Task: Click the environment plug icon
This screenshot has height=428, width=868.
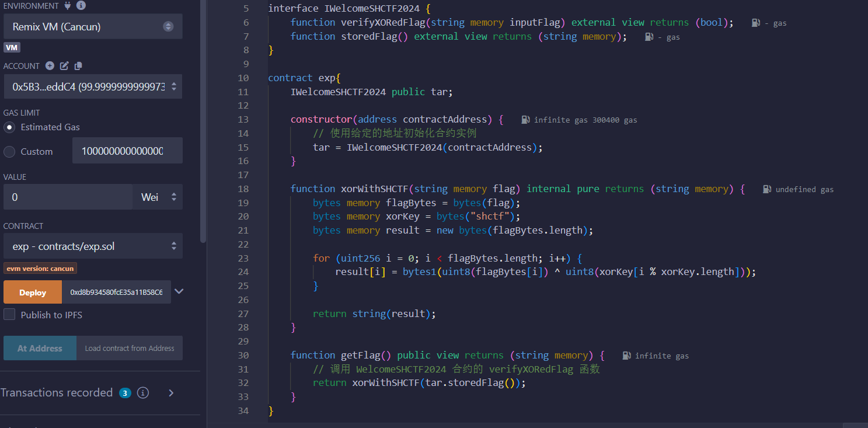Action: (68, 6)
